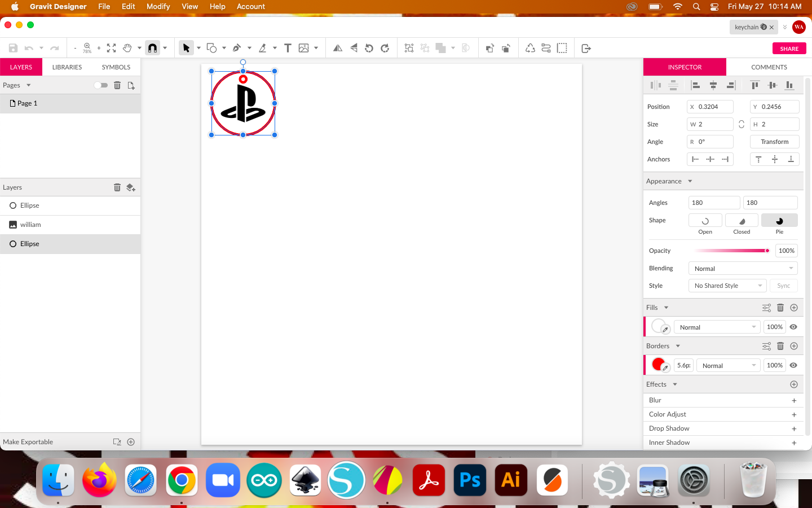Click the Sync style button

784,286
